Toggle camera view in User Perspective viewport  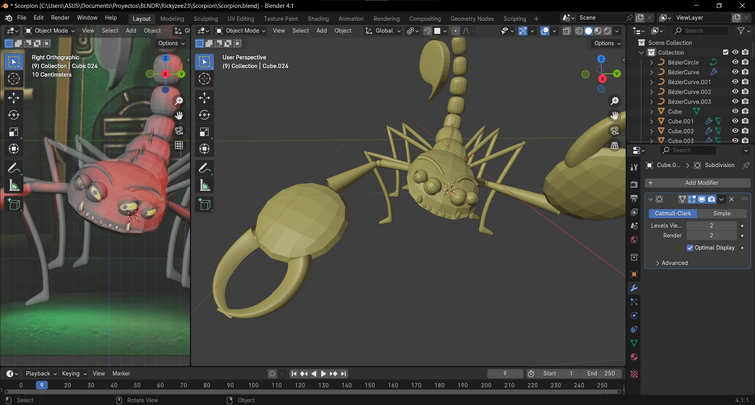click(614, 131)
